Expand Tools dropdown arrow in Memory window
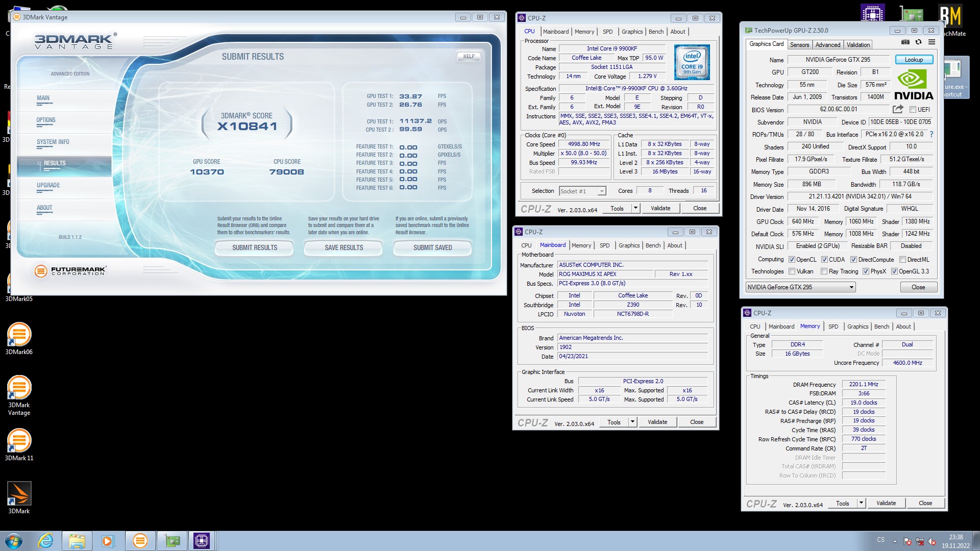The height and width of the screenshot is (551, 980). [861, 503]
